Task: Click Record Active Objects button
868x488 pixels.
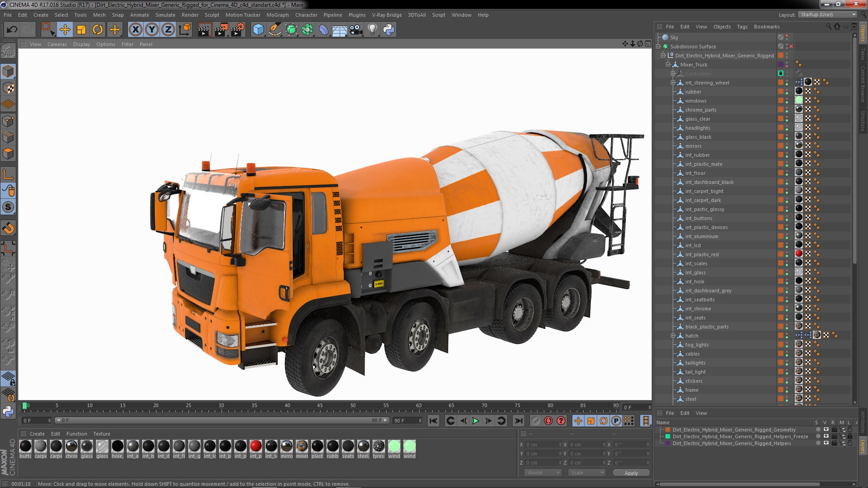Action: click(536, 421)
